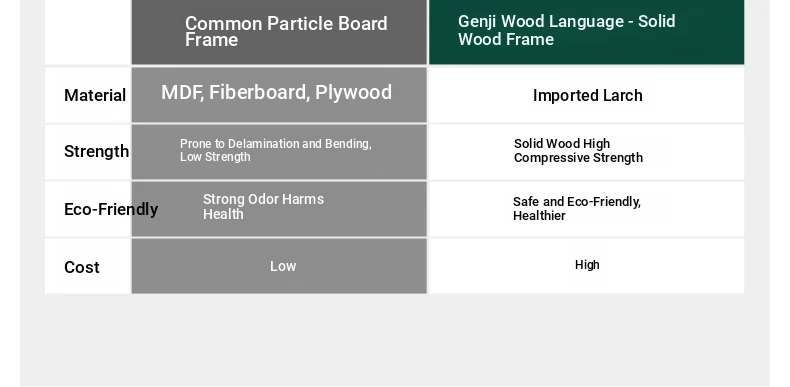Click the High cost cell
The width and height of the screenshot is (790, 387).
pyautogui.click(x=586, y=266)
